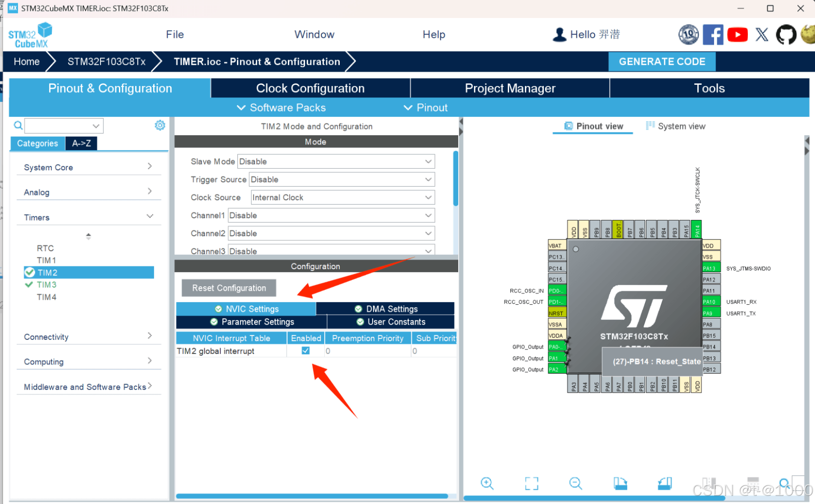This screenshot has height=504, width=815.
Task: Open the Slave Mode dropdown
Action: pyautogui.click(x=336, y=161)
